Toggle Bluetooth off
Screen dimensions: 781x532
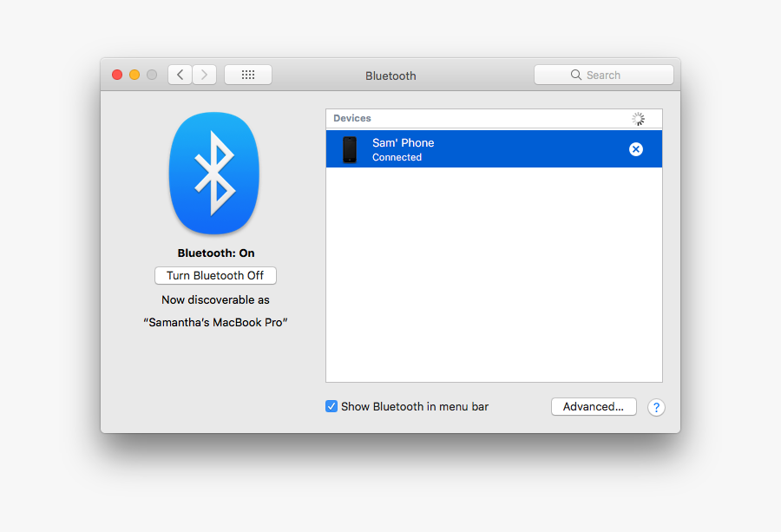215,275
